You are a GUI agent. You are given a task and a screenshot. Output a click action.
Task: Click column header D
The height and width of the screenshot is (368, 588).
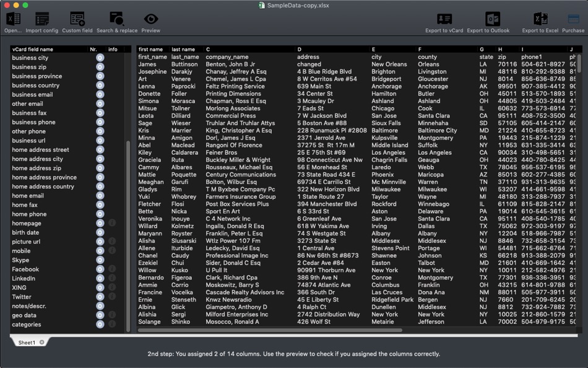[x=332, y=49]
